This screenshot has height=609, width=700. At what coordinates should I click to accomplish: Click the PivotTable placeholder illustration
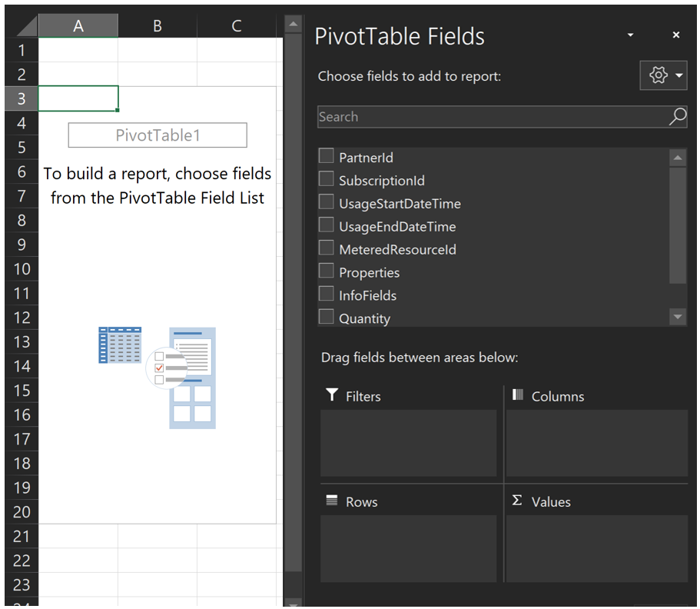(158, 377)
